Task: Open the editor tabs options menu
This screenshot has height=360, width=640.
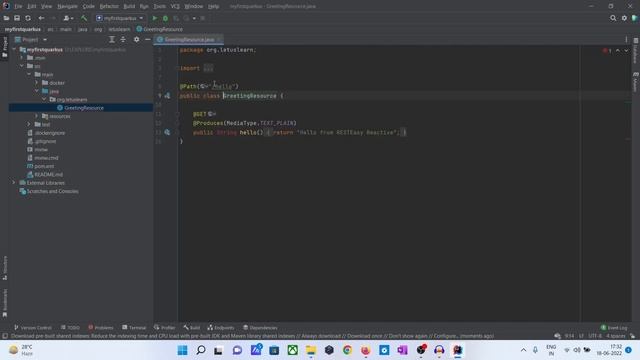Action: pyautogui.click(x=626, y=40)
